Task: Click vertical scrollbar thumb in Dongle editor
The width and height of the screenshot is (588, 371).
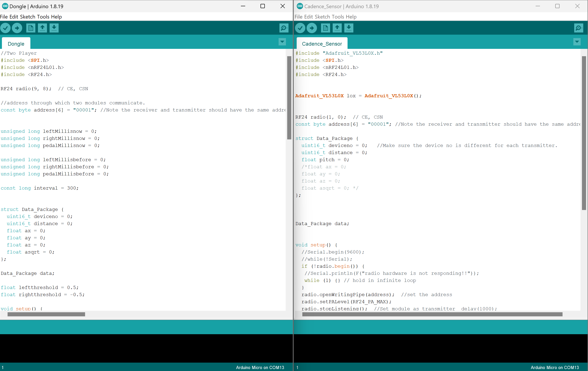Action: 289,98
